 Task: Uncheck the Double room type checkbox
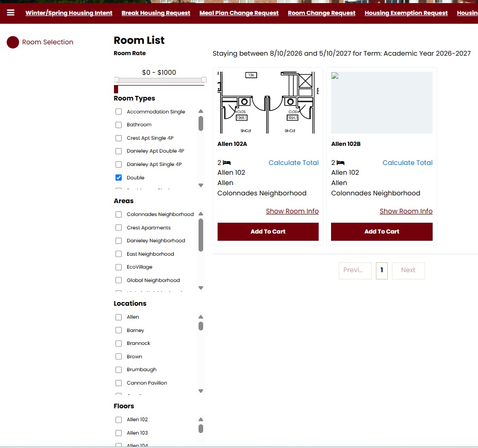[x=119, y=178]
